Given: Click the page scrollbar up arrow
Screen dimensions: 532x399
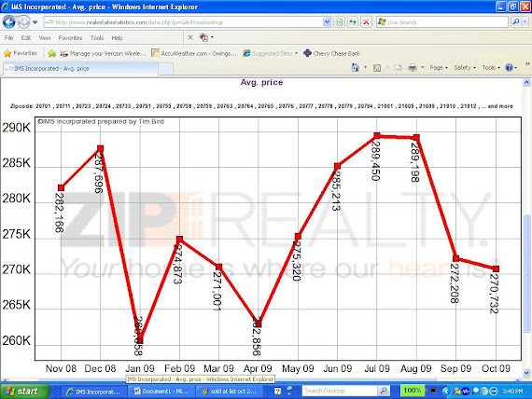Looking at the screenshot, I should tap(526, 82).
